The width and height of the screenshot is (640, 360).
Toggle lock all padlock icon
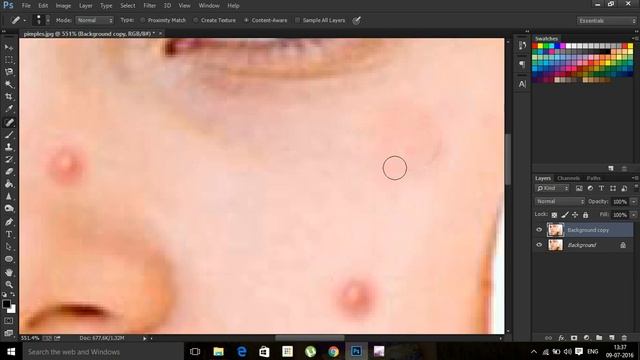pyautogui.click(x=585, y=215)
